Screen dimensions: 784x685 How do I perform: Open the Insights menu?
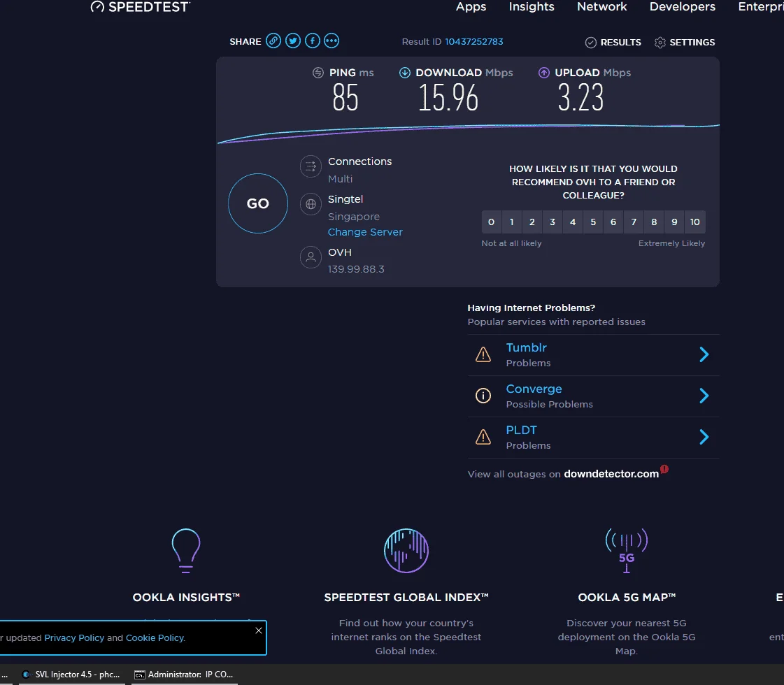(532, 6)
